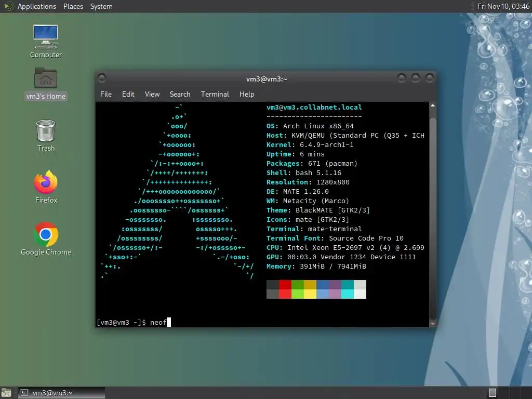Image resolution: width=532 pixels, height=399 pixels.
Task: Close the terminal window
Action: click(430, 78)
